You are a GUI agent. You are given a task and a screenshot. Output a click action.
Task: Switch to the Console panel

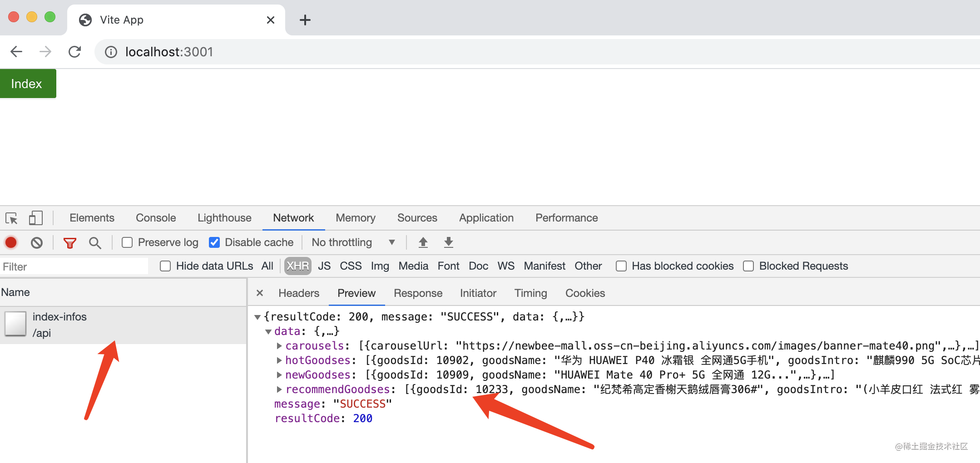(x=156, y=218)
